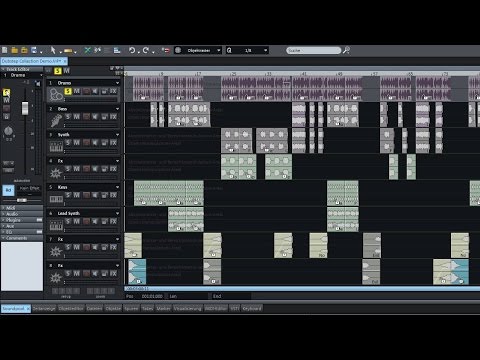480x360 pixels.
Task: Click the Q quantize icon
Action: point(229,50)
